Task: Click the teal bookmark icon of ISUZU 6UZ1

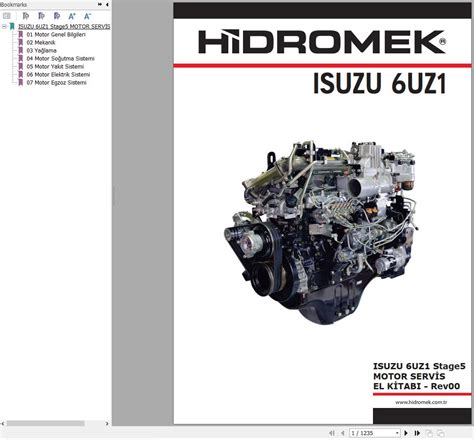Action: [x=12, y=26]
